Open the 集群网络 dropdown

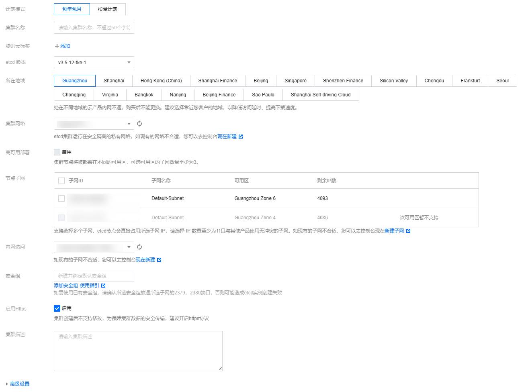pos(94,124)
